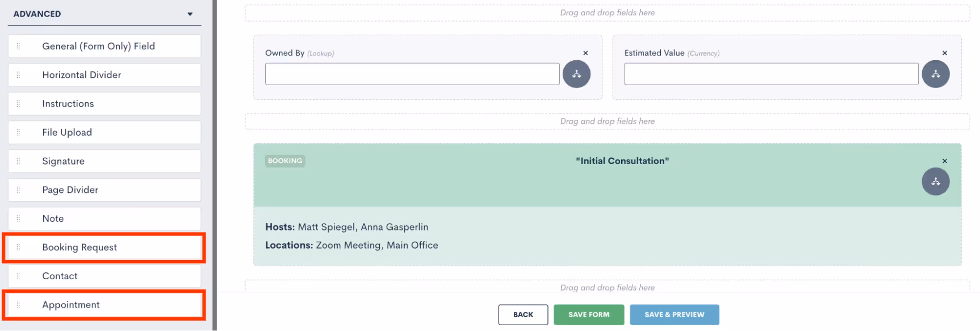Click drag handle of Appointment field
This screenshot has width=980, height=331.
click(x=18, y=305)
